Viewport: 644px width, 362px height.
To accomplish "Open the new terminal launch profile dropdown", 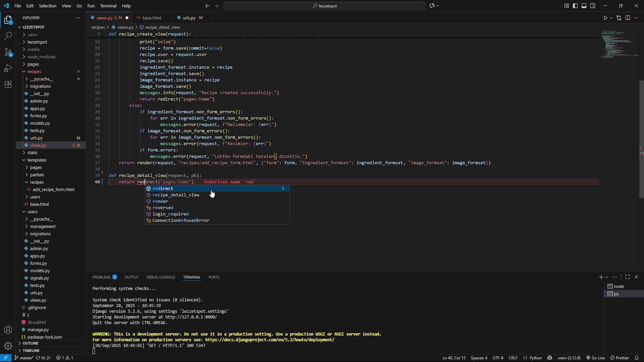I will coord(607,277).
